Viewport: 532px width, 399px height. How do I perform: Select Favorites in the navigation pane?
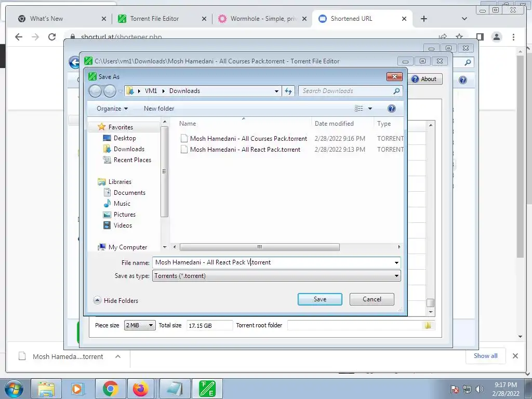tap(121, 127)
